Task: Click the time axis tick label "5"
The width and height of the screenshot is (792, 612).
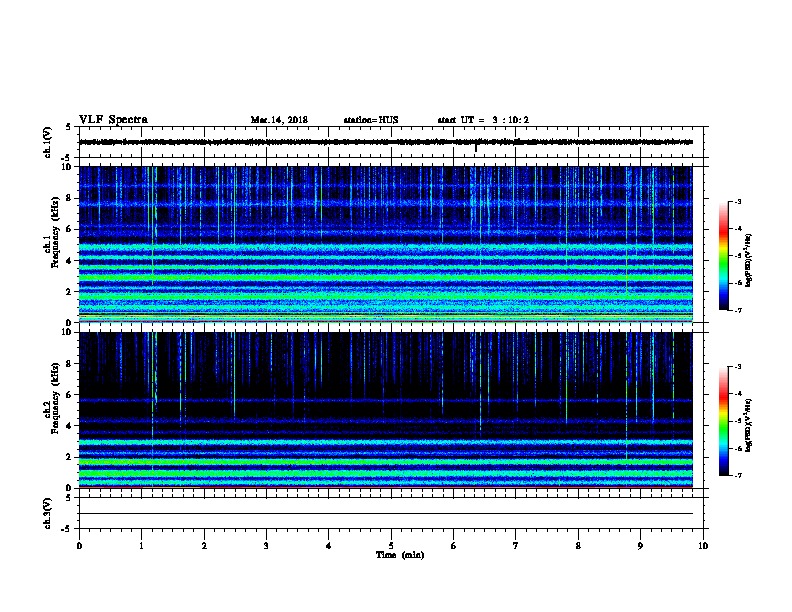Action: point(391,546)
